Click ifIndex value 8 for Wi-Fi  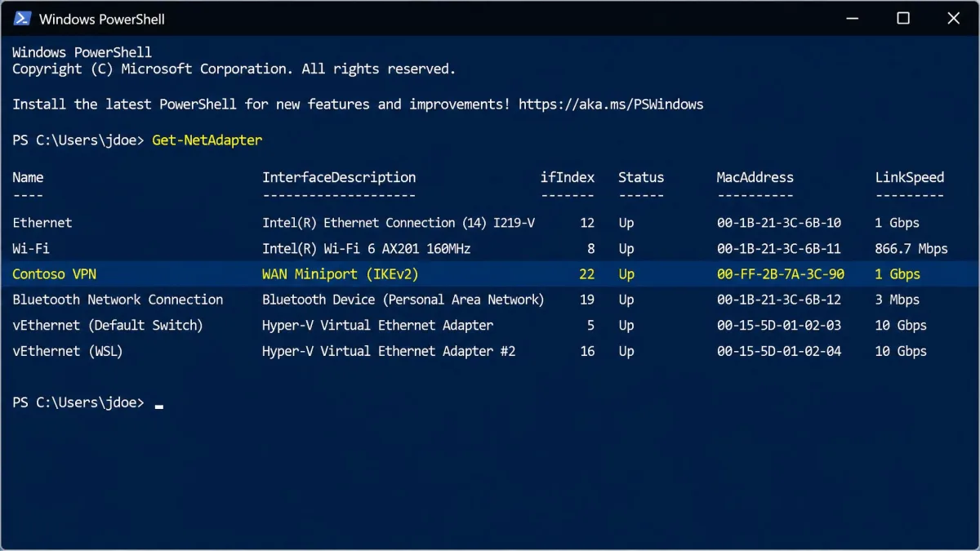(591, 248)
